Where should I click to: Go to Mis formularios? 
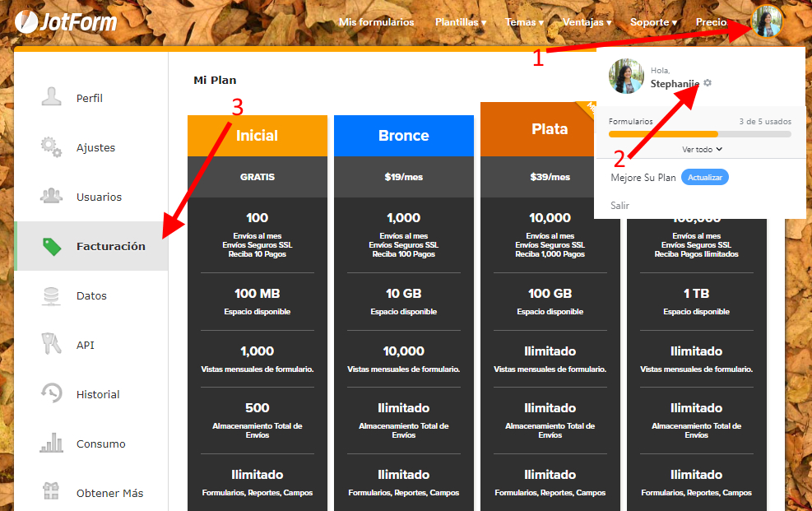(x=377, y=22)
